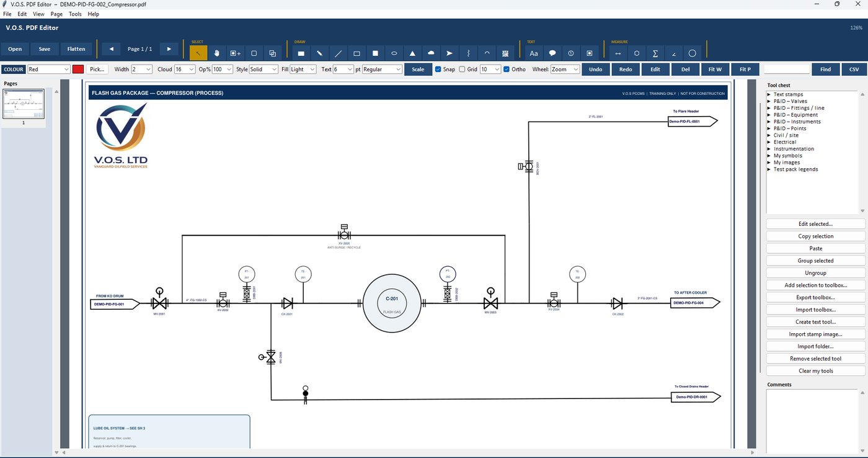This screenshot has height=458, width=868.
Task: Pick the cloud shape draw tool
Action: pyautogui.click(x=432, y=53)
